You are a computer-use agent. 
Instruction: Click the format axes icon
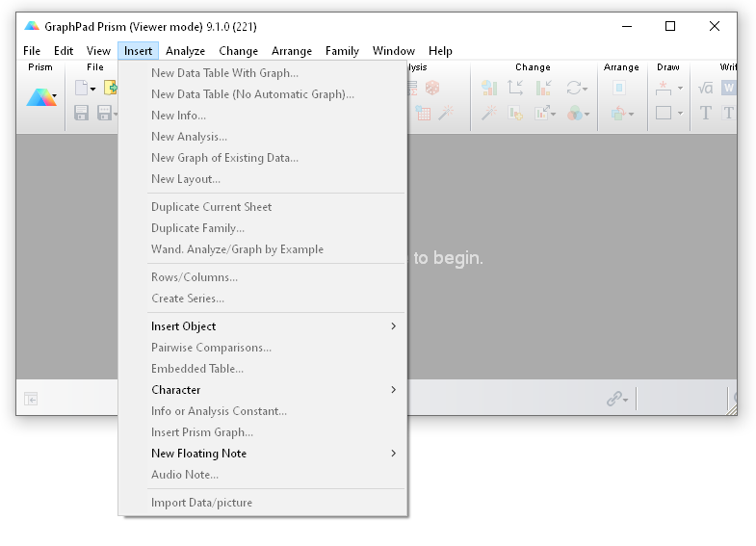515,88
